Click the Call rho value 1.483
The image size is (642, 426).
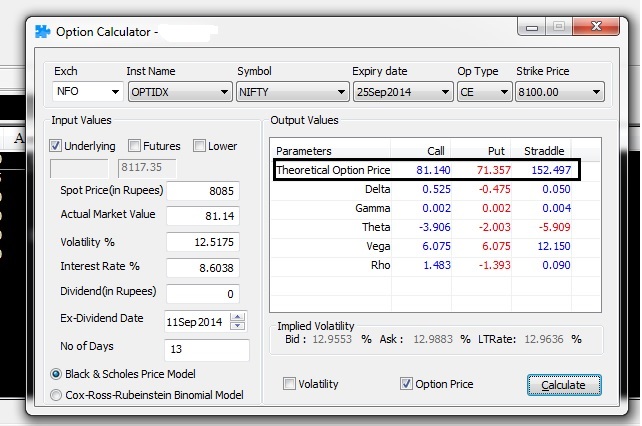436,265
